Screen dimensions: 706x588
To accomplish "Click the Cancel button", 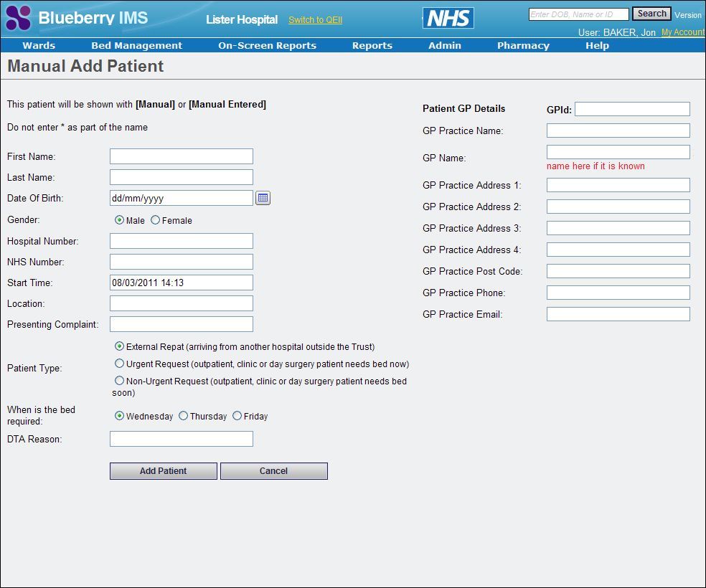I will (273, 470).
